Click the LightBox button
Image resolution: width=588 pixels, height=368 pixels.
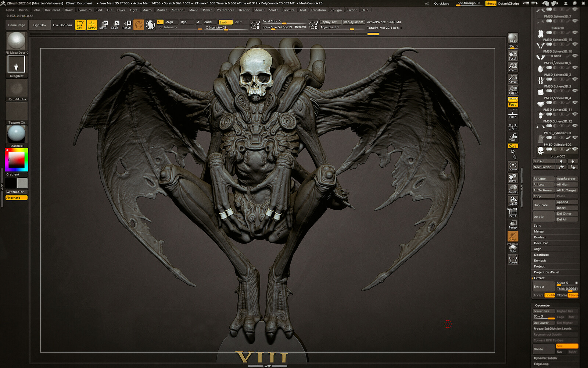pyautogui.click(x=40, y=25)
